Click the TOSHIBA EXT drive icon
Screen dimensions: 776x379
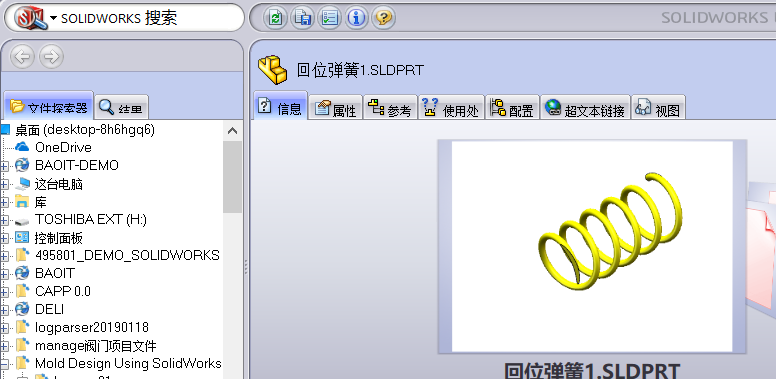pos(22,221)
